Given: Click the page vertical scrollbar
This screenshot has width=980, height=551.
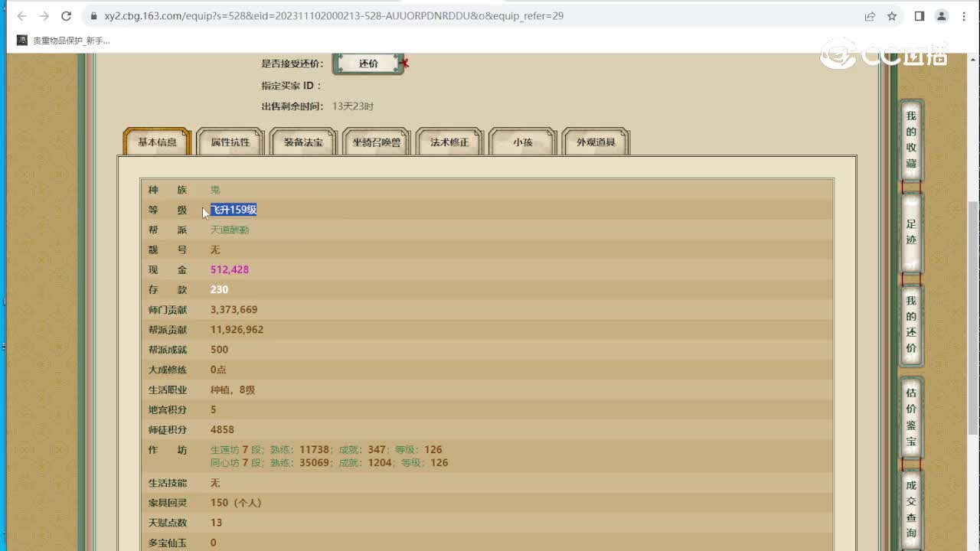Looking at the screenshot, I should point(973,318).
